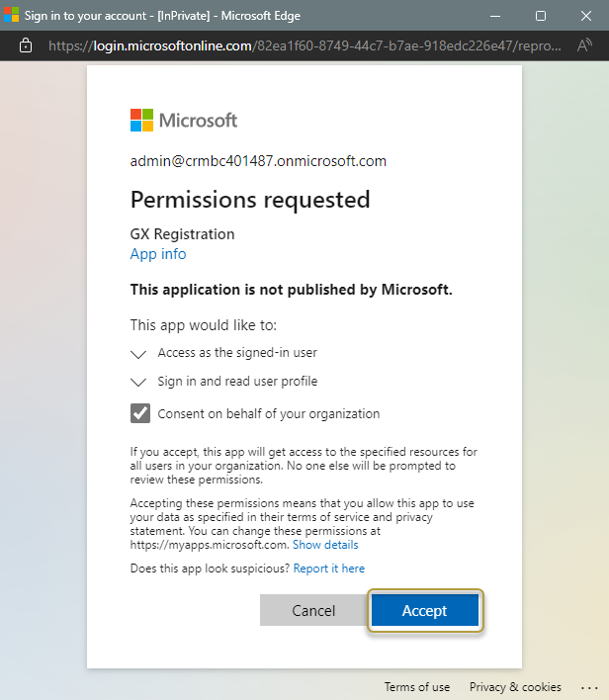Click the Microsoft logo in the dialog
The height and width of the screenshot is (700, 609).
(184, 121)
